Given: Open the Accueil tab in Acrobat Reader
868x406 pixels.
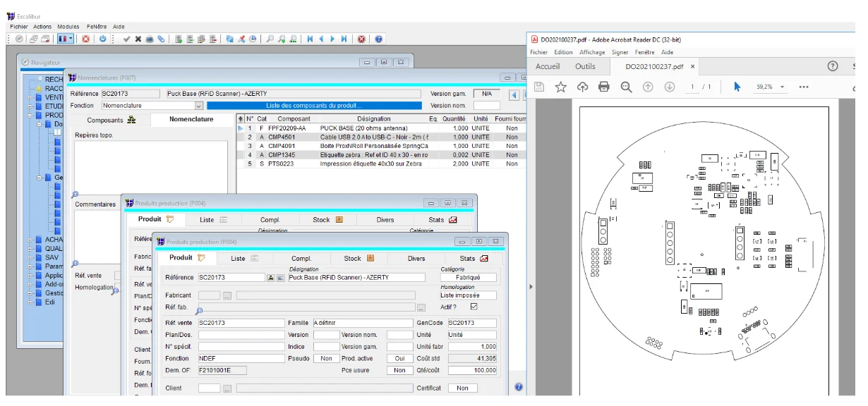Looking at the screenshot, I should pos(548,66).
